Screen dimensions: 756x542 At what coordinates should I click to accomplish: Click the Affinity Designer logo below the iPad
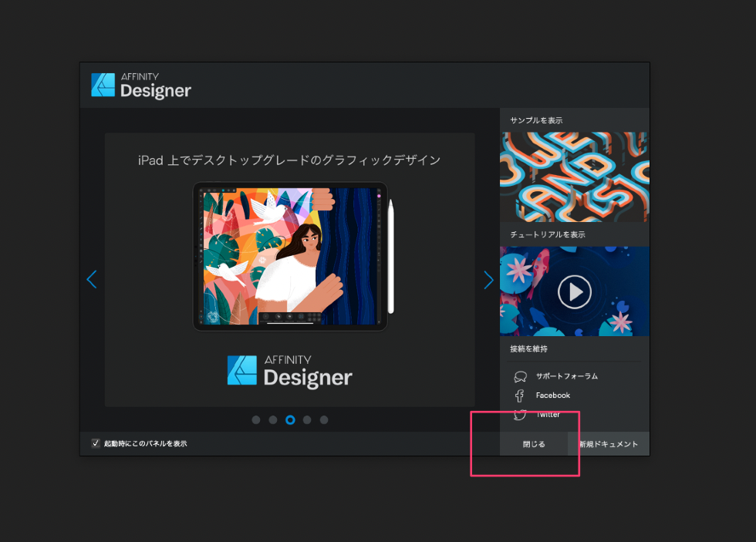click(x=290, y=372)
